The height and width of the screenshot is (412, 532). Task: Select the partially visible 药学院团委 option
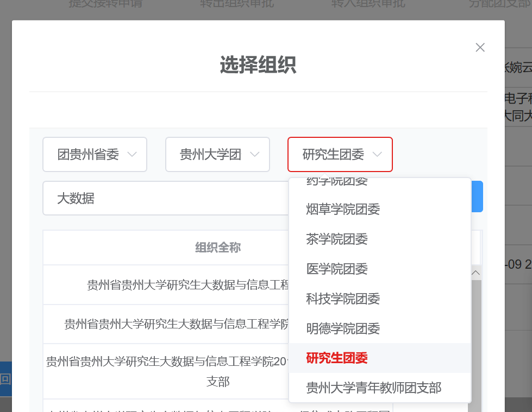(337, 183)
